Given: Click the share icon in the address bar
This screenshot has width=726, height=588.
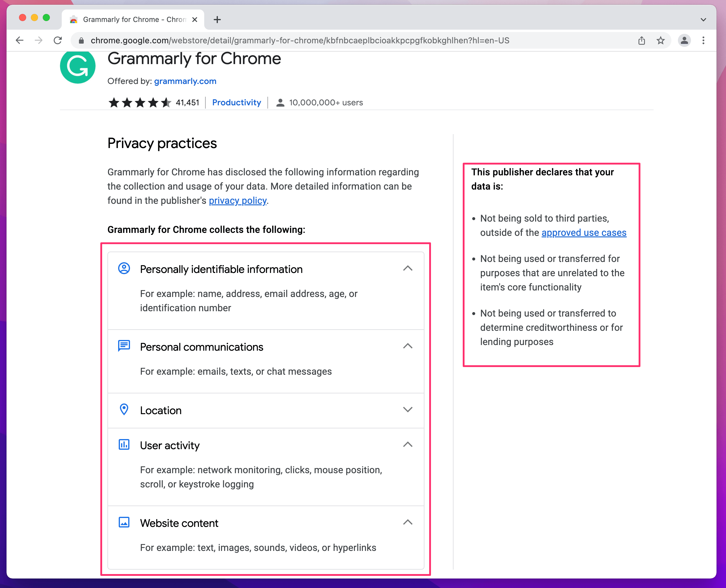Looking at the screenshot, I should click(641, 40).
